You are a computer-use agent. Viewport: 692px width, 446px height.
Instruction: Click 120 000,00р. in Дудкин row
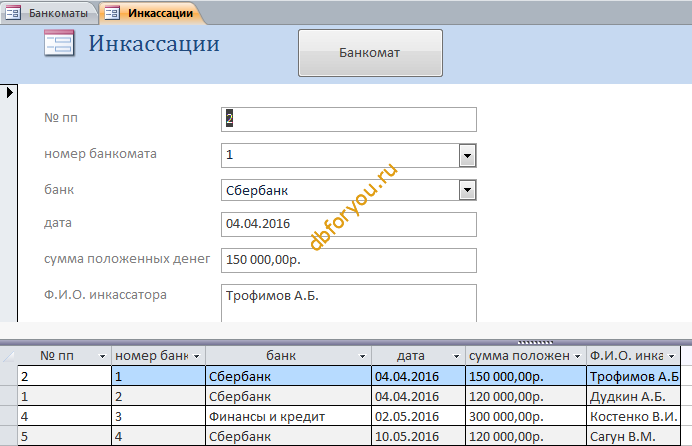coord(526,396)
